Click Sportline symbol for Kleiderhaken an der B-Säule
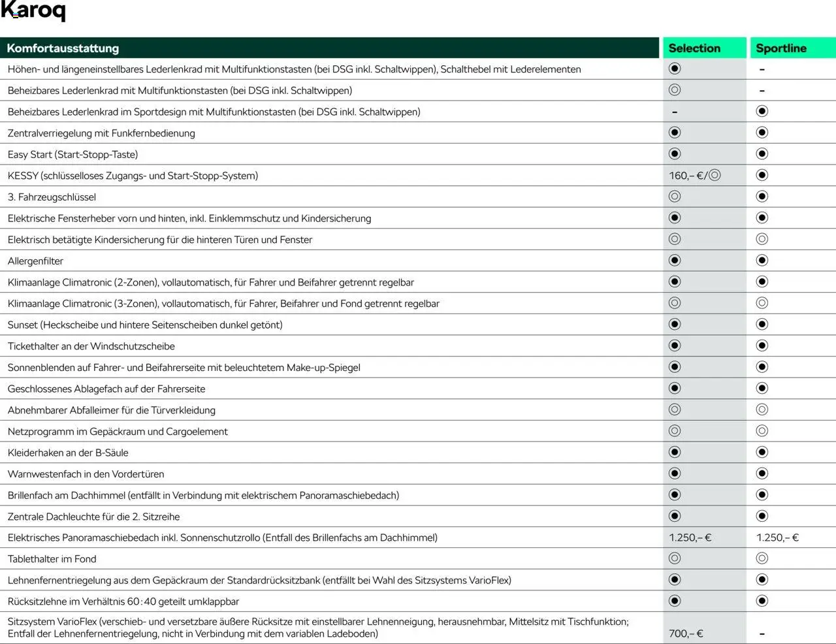The height and width of the screenshot is (644, 836). click(x=762, y=452)
